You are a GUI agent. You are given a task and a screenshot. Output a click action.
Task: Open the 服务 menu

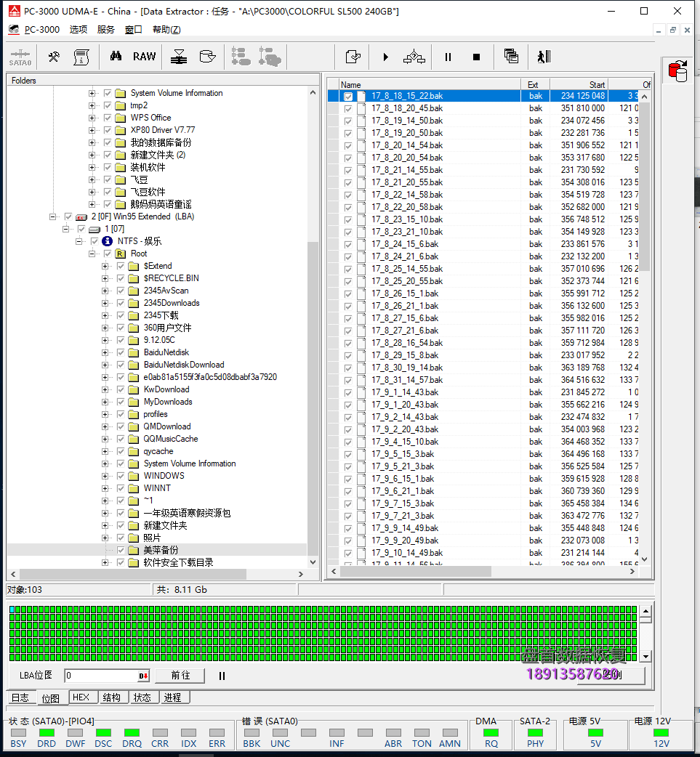tap(106, 30)
